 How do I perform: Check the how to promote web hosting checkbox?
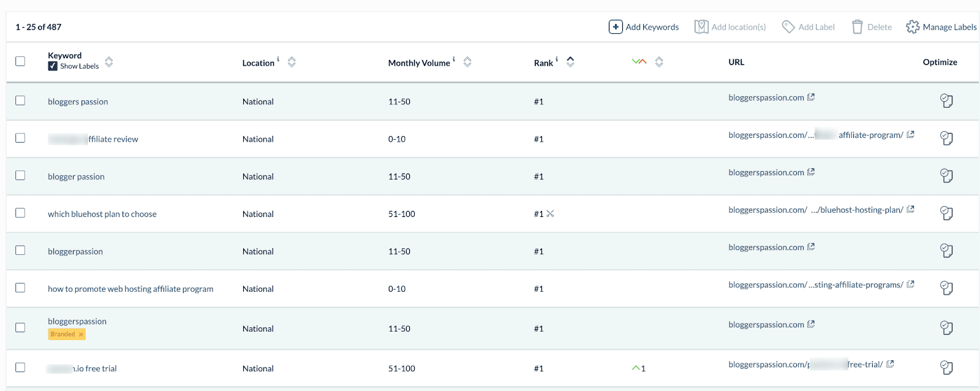tap(20, 287)
